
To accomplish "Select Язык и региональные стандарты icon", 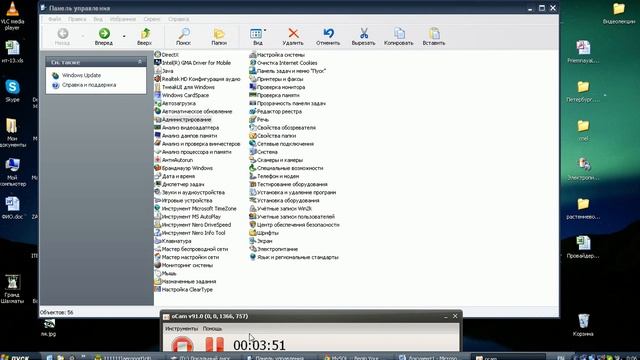I will (253, 257).
